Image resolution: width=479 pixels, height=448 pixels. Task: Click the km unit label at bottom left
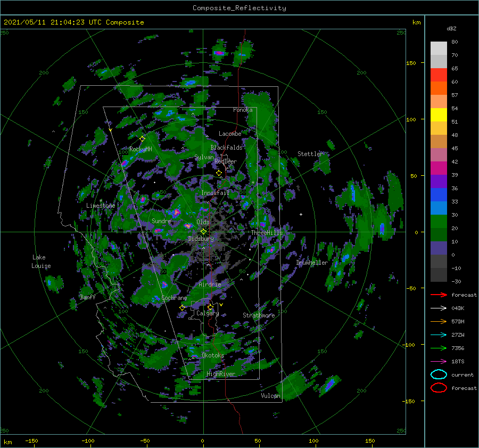pos(7,442)
